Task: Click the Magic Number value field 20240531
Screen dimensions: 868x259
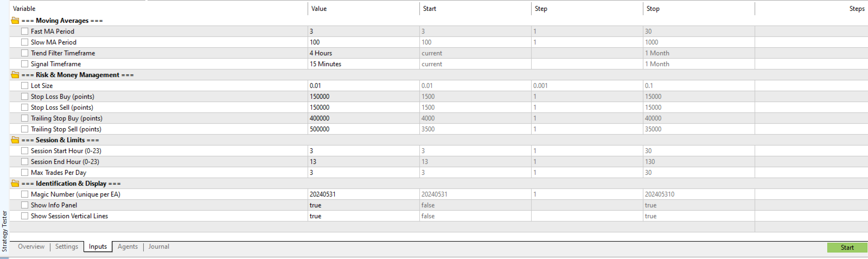Action: tap(363, 194)
